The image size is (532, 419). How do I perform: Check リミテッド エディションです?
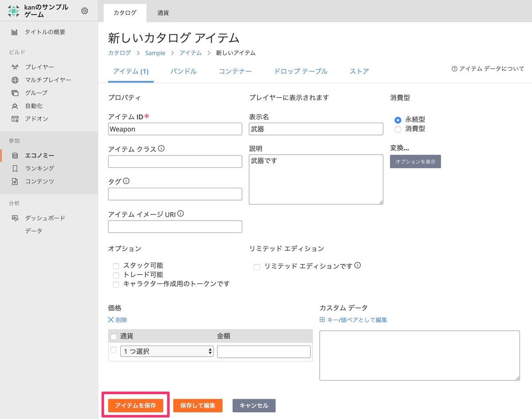click(256, 267)
